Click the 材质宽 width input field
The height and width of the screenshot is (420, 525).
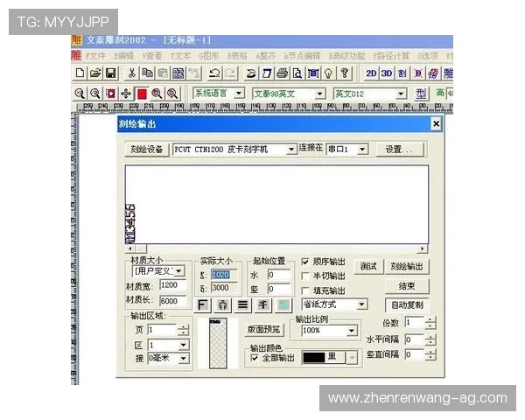pos(172,285)
